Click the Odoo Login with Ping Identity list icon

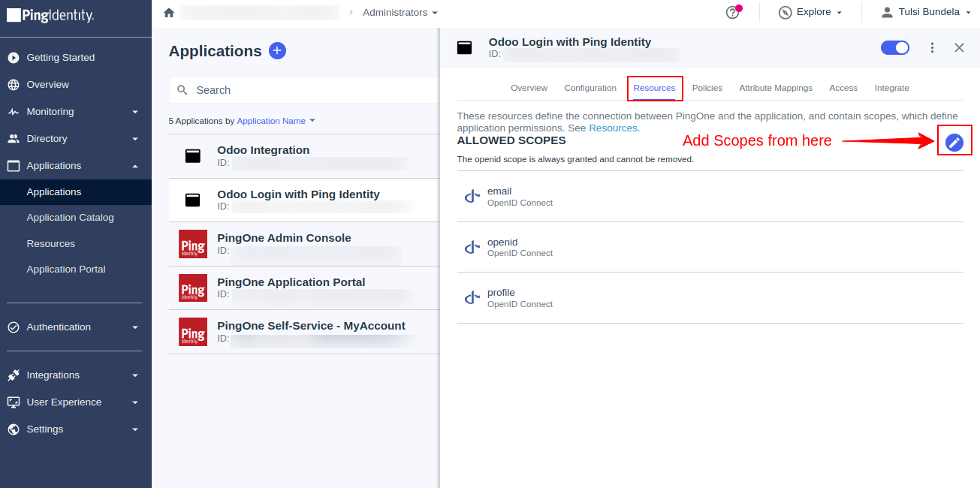(x=193, y=200)
